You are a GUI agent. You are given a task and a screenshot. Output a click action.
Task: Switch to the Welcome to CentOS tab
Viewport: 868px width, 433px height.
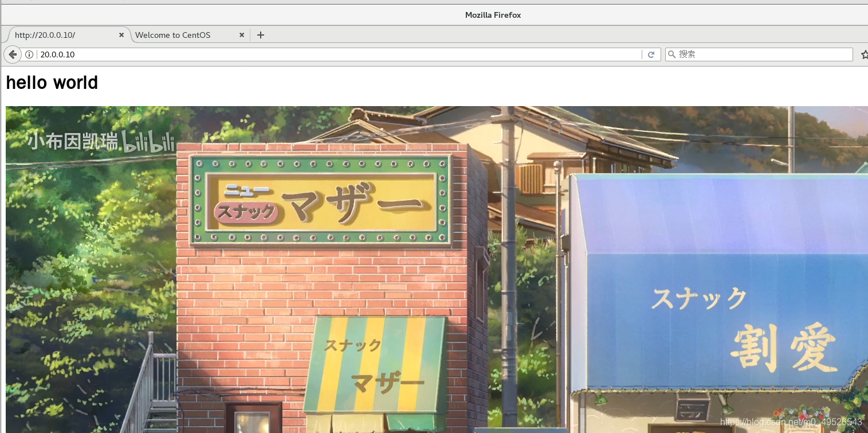click(190, 35)
